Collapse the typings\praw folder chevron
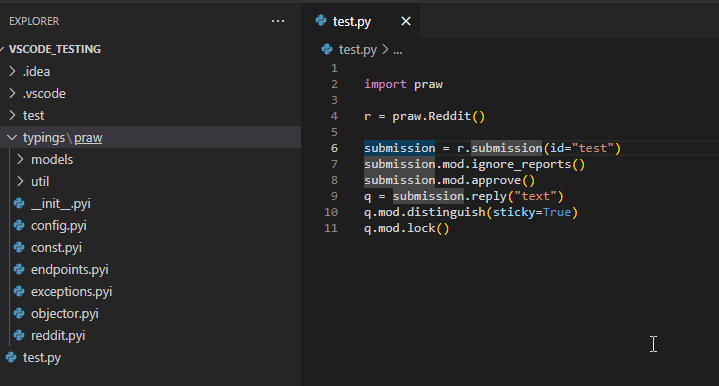Image resolution: width=719 pixels, height=386 pixels. click(13, 137)
